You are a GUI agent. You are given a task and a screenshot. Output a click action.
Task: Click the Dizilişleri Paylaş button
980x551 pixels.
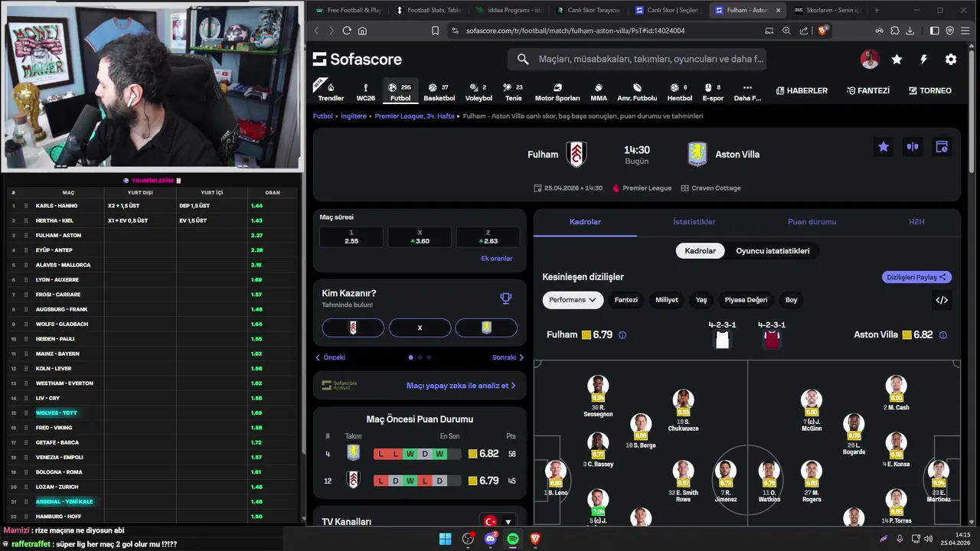point(916,277)
